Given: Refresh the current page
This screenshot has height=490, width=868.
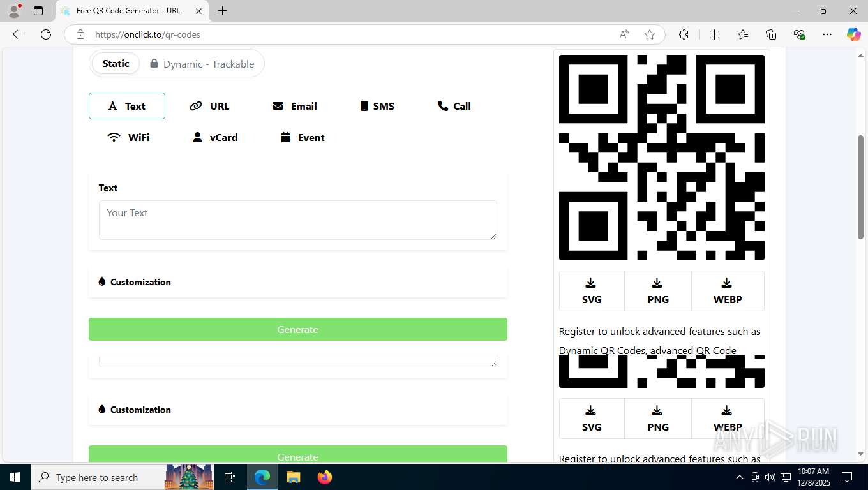Looking at the screenshot, I should 46,34.
